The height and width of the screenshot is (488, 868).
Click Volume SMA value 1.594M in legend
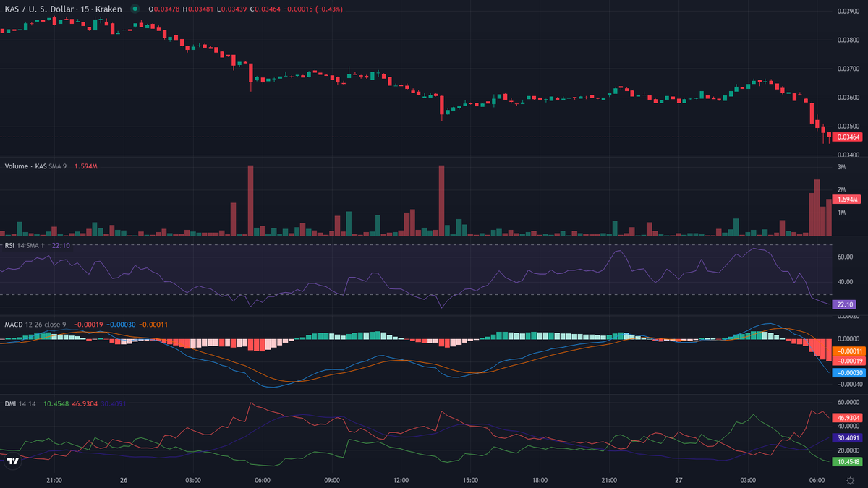[x=87, y=166]
